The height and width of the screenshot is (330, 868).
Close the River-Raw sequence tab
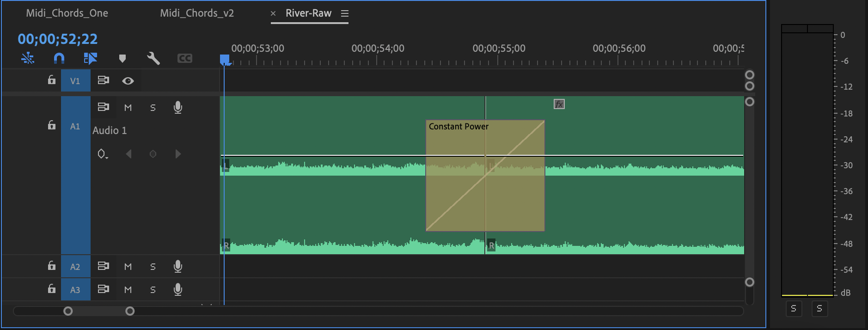pos(273,13)
